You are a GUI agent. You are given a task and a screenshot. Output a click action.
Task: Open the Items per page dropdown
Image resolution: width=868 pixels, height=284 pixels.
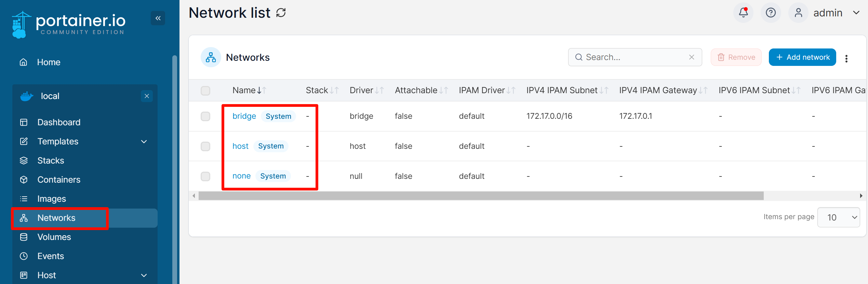tap(838, 217)
